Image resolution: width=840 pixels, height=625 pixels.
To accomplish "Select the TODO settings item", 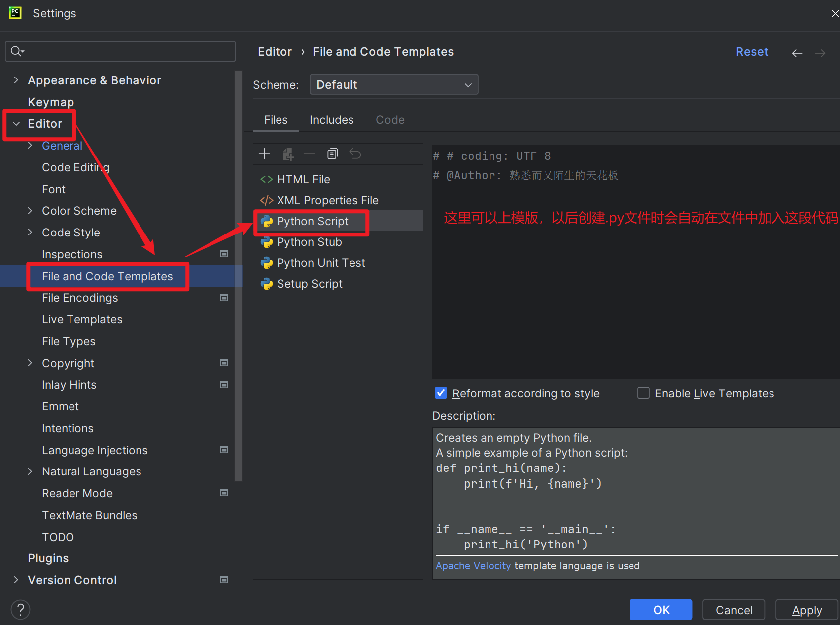I will 58,537.
